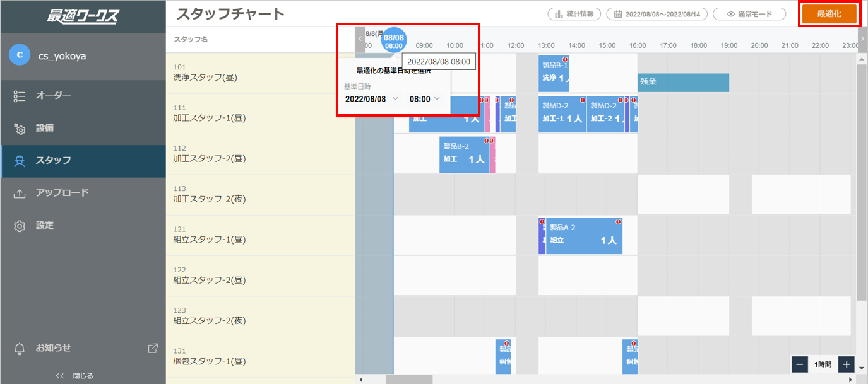
Task: Select the 残業 overtime bar
Action: 683,82
